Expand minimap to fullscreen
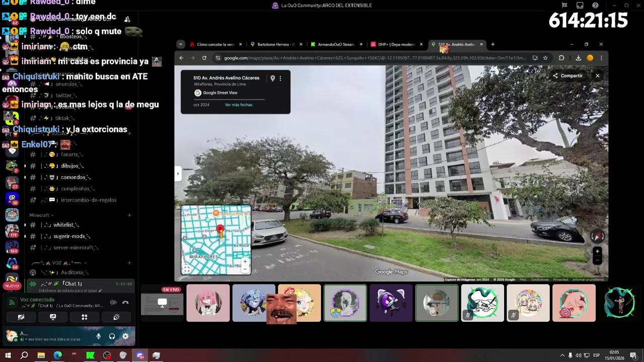This screenshot has height=362, width=644. [187, 269]
